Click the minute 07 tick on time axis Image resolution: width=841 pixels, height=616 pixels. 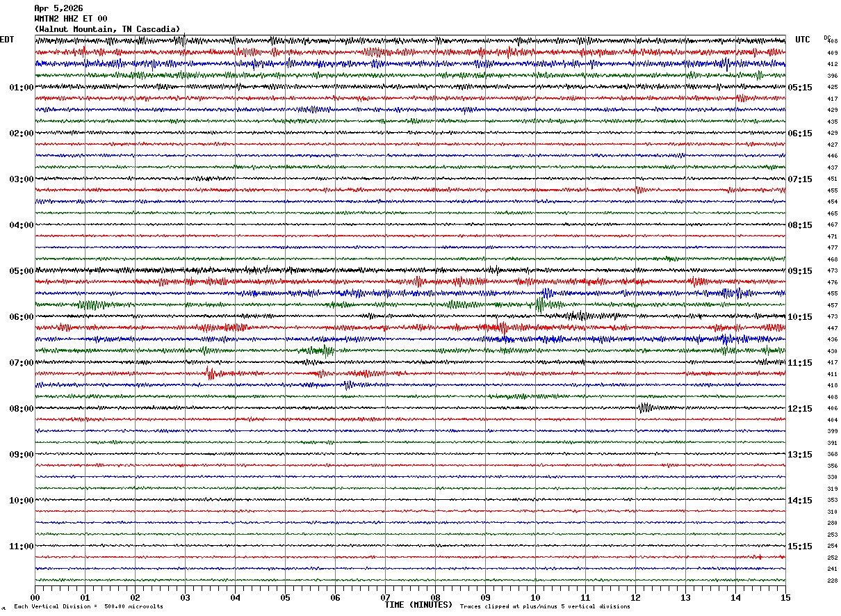tap(385, 597)
